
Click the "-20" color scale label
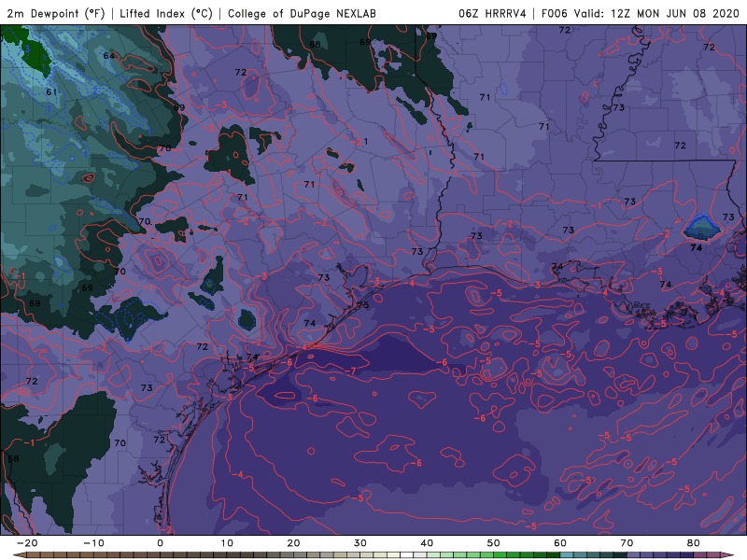coord(27,543)
